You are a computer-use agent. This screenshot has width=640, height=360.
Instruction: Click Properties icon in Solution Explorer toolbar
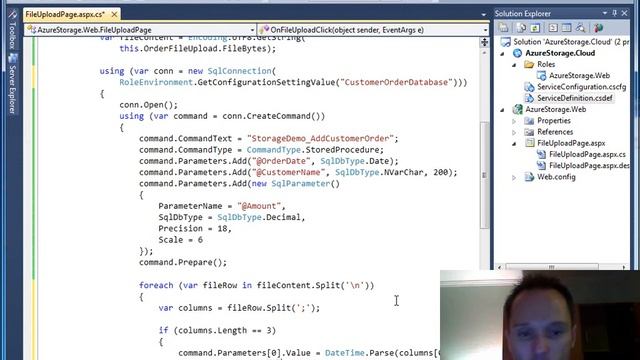click(x=504, y=28)
